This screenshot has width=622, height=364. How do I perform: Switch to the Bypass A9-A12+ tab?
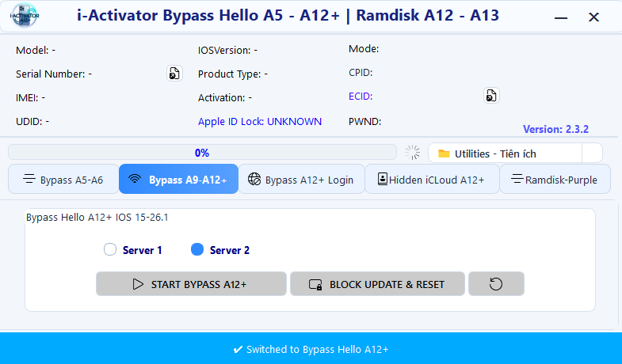coord(178,179)
